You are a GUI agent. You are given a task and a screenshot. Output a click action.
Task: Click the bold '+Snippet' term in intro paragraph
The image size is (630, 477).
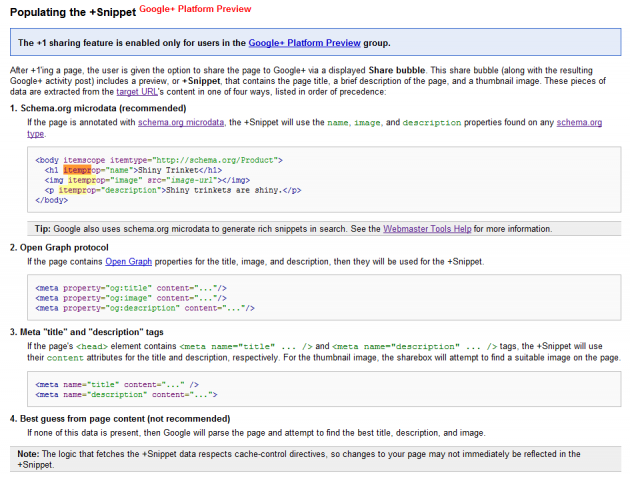pos(201,81)
